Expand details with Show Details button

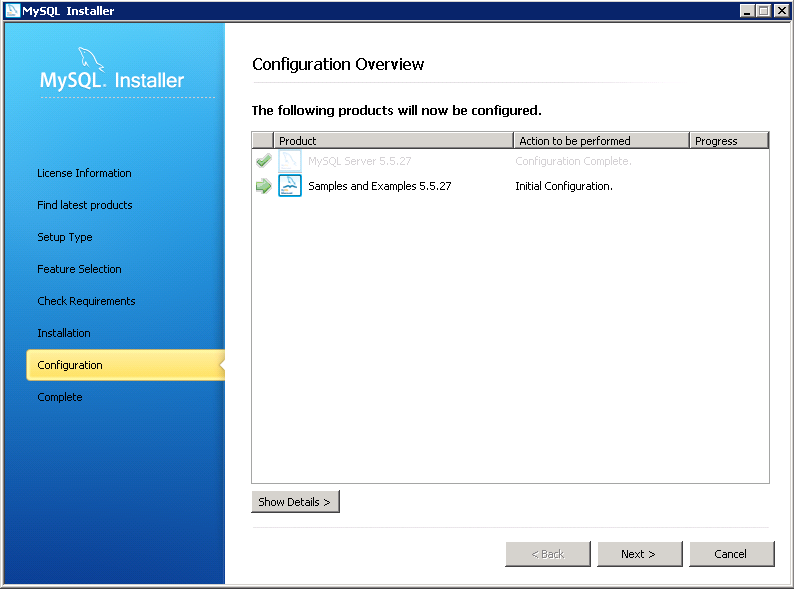click(295, 501)
